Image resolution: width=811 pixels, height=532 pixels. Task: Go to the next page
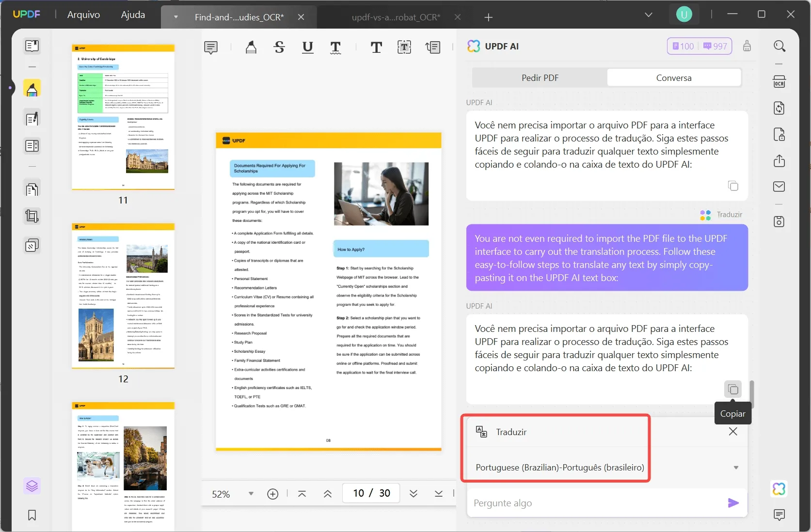click(413, 494)
